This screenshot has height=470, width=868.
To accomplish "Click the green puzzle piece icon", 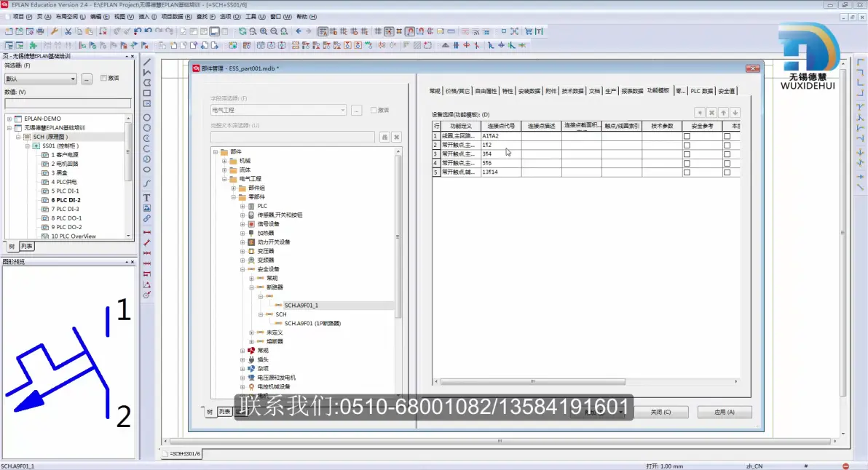I will coord(33,45).
